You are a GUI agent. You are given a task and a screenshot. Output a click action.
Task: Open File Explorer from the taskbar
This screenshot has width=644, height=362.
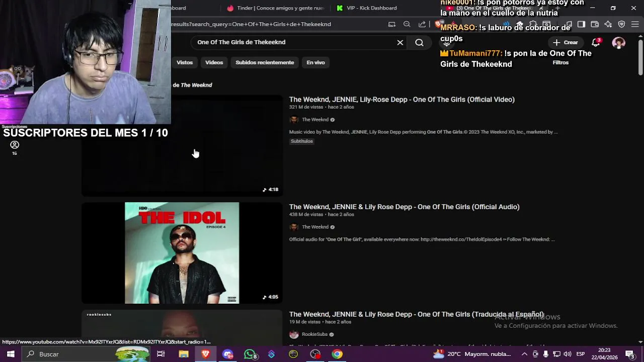184,354
